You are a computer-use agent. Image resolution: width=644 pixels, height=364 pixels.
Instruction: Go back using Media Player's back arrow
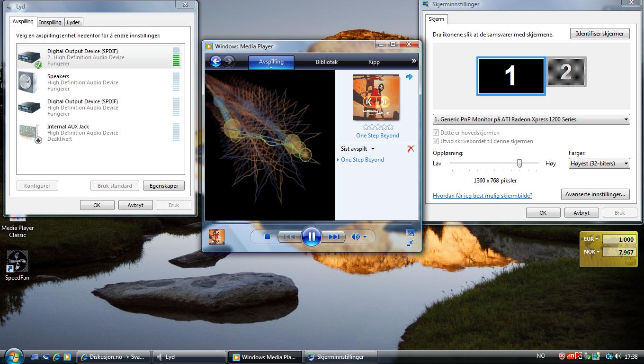[215, 61]
